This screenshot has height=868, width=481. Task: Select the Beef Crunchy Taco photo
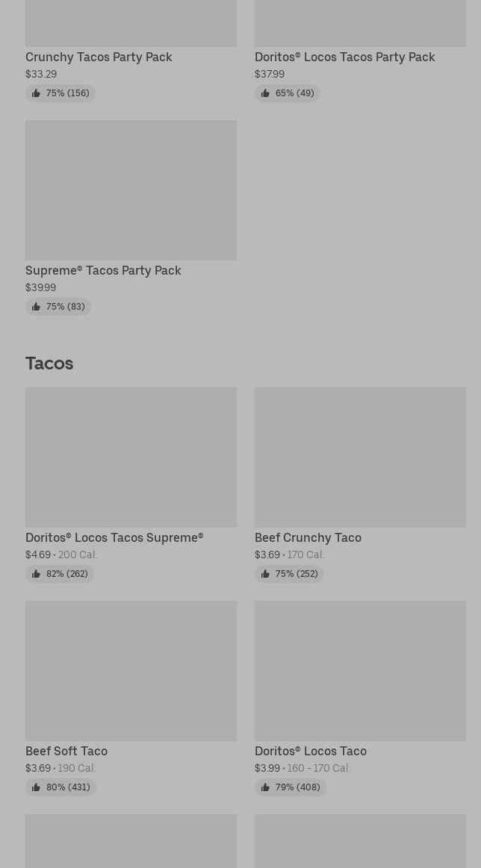360,457
